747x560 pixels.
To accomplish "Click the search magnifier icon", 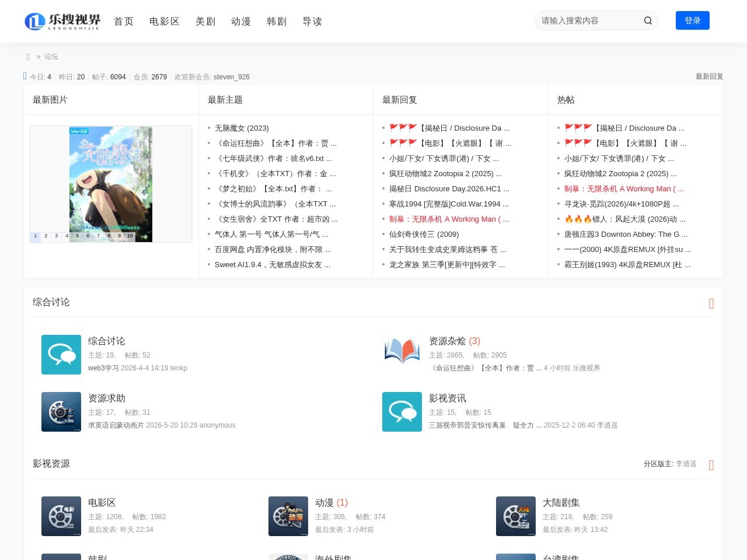I will 648,20.
